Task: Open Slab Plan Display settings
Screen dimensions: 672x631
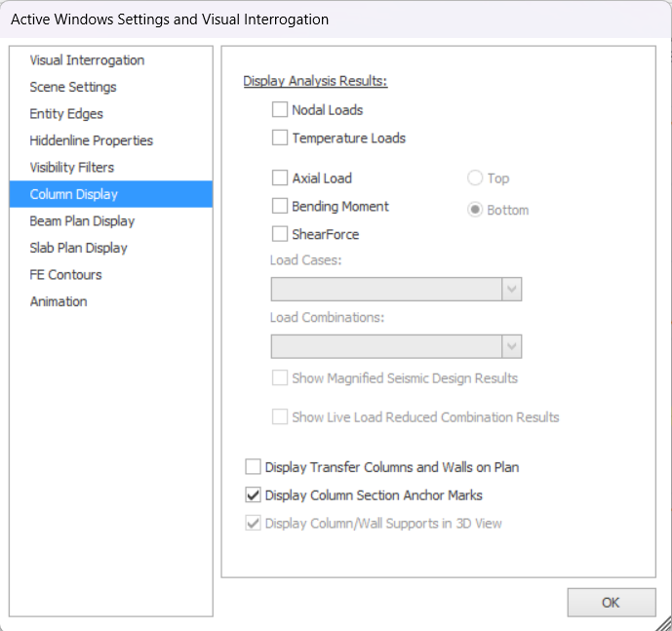Action: (x=78, y=248)
